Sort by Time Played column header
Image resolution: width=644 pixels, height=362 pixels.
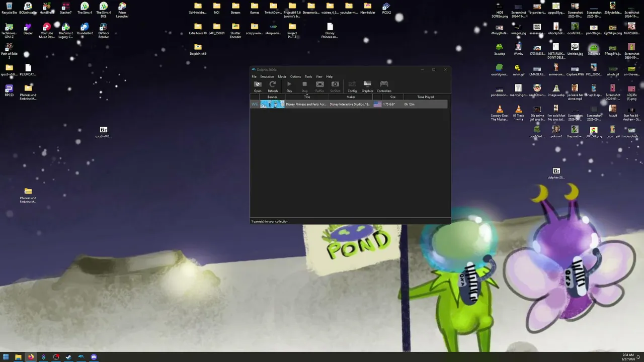[x=425, y=97]
